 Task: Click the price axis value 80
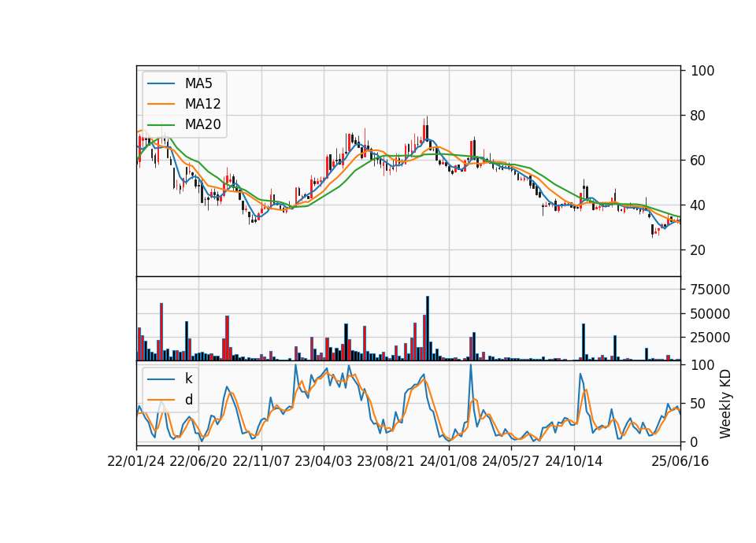(x=699, y=116)
